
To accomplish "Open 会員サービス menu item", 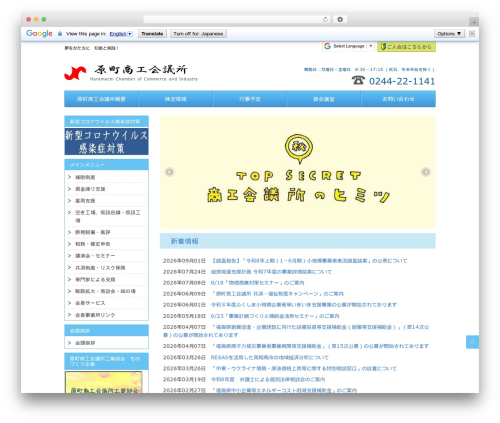I will pyautogui.click(x=90, y=303).
